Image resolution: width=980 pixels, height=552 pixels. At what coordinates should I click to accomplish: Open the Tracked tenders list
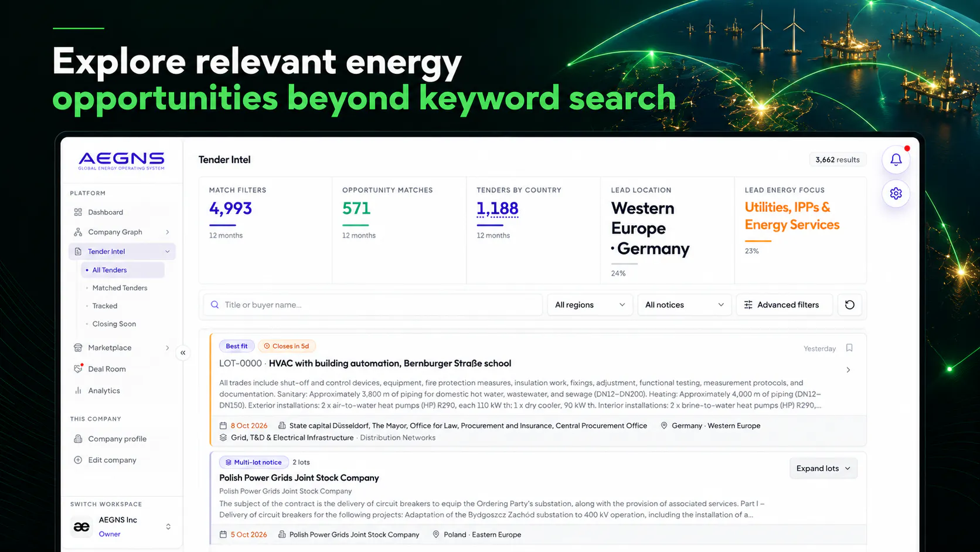pyautogui.click(x=105, y=306)
